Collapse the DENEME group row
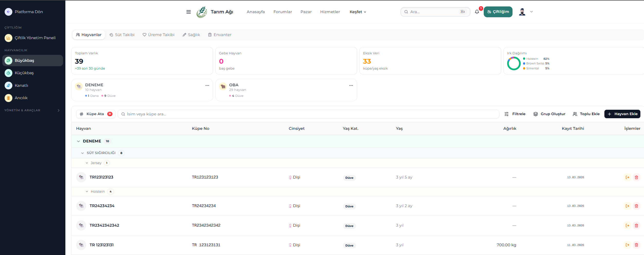Image resolution: width=644 pixels, height=255 pixels. (x=78, y=141)
